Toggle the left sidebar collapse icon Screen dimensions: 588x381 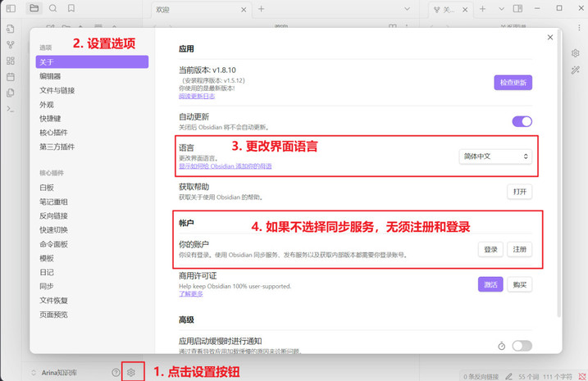click(x=10, y=8)
